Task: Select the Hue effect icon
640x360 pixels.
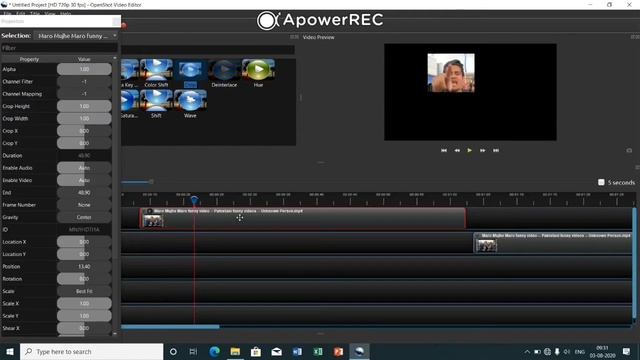Action: point(258,69)
